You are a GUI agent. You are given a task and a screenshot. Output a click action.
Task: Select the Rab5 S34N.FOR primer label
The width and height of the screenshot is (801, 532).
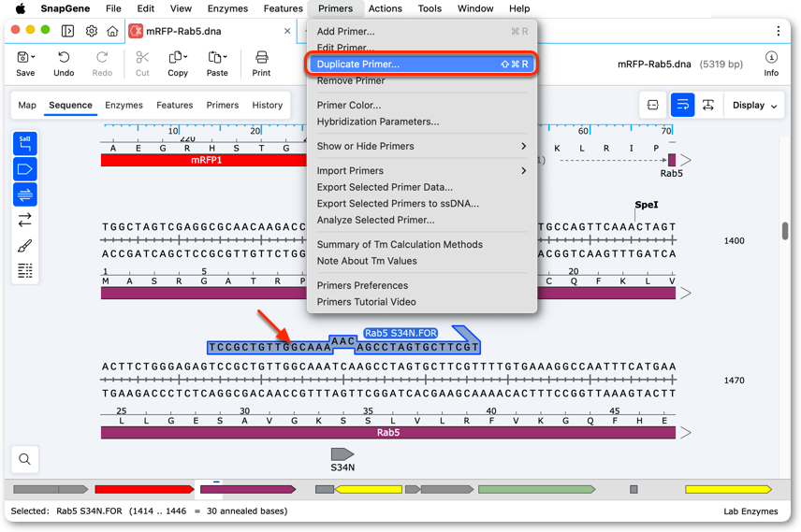click(400, 333)
